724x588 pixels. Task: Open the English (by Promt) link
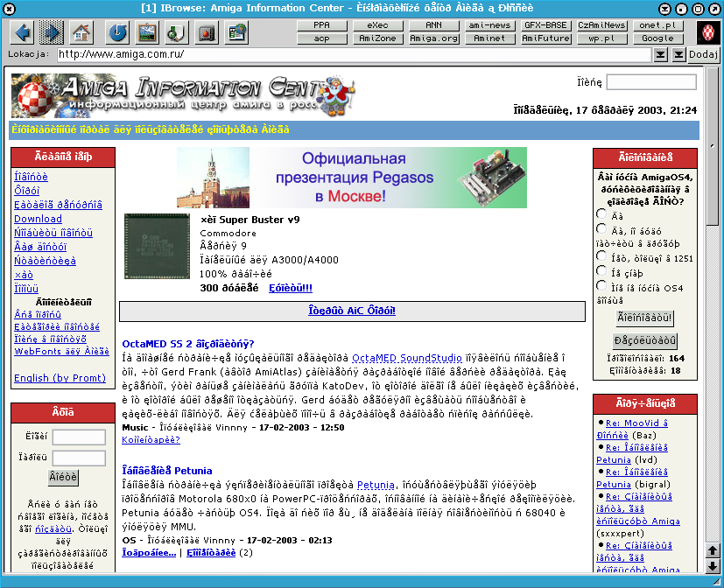click(x=60, y=378)
